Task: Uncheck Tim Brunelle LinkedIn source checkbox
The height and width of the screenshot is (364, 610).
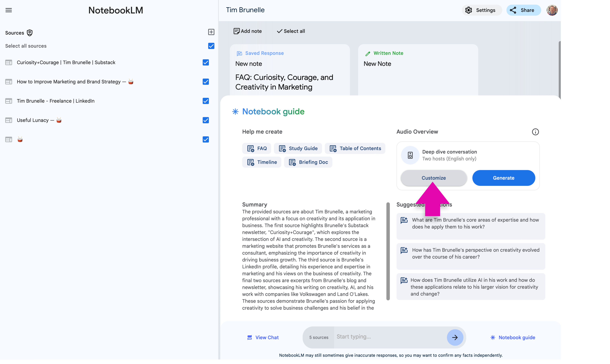Action: click(206, 101)
